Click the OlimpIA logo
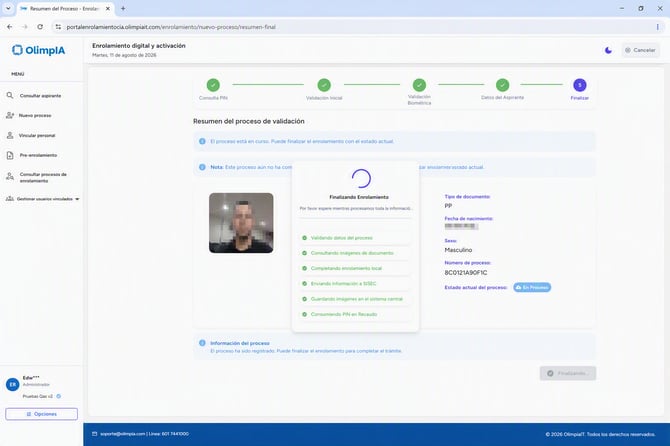670x446 pixels. pos(38,50)
